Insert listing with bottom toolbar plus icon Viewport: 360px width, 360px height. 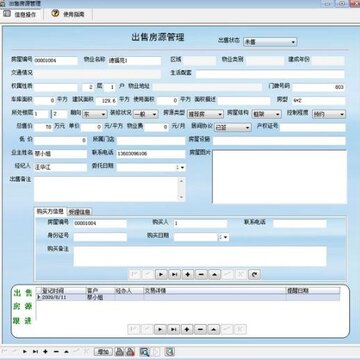[45, 351]
